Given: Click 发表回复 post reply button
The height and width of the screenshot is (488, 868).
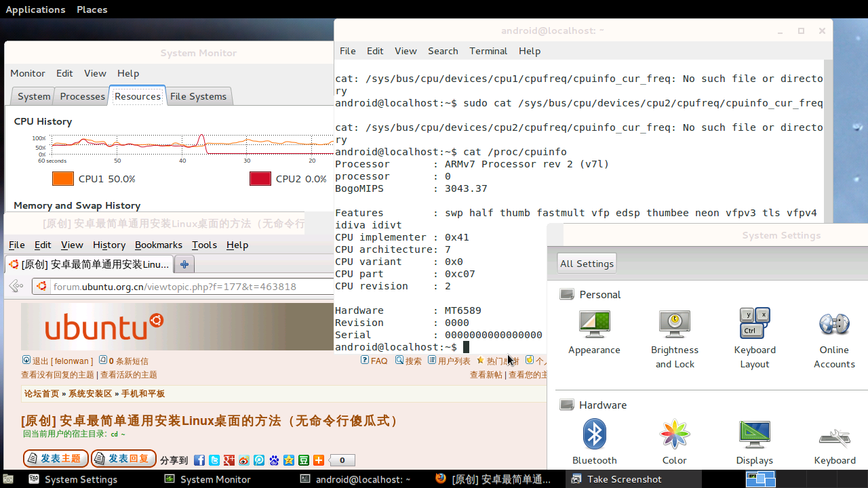Looking at the screenshot, I should point(123,459).
